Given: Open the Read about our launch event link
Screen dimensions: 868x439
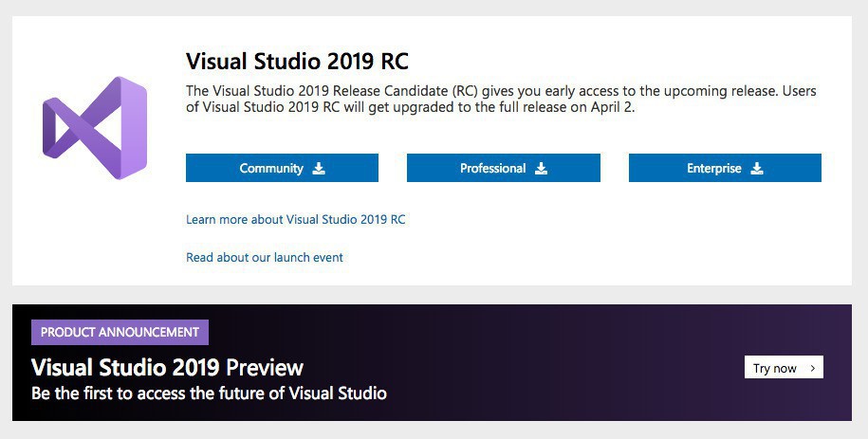Looking at the screenshot, I should 265,257.
